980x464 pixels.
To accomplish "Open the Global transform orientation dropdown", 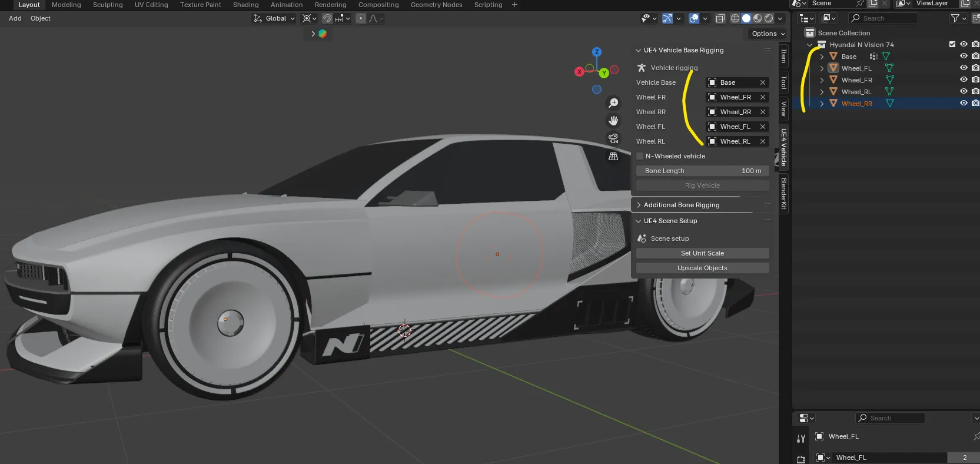I will click(274, 18).
